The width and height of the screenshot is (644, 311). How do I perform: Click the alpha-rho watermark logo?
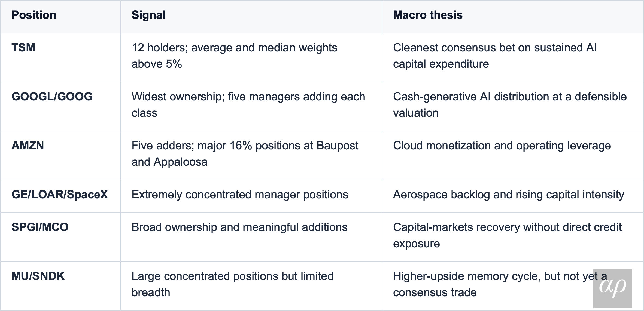click(x=613, y=289)
